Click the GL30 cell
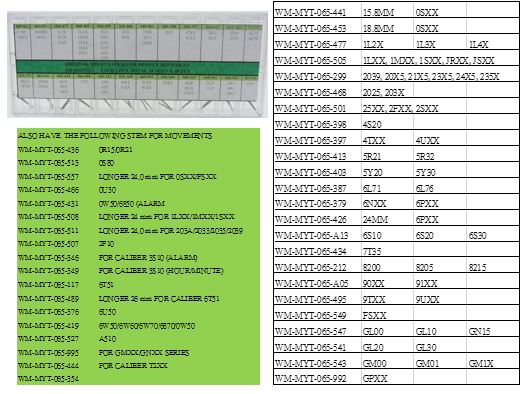 tap(440, 345)
